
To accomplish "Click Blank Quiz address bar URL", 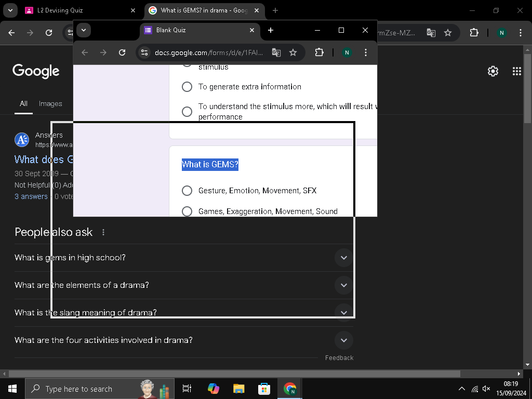I will [x=209, y=52].
